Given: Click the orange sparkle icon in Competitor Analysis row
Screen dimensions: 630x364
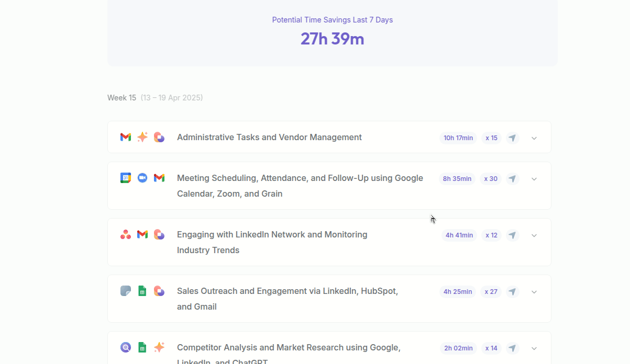Looking at the screenshot, I should 159,347.
